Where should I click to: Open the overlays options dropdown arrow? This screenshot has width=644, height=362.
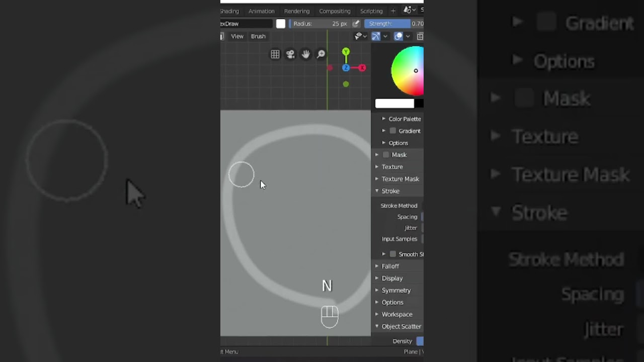(x=408, y=36)
